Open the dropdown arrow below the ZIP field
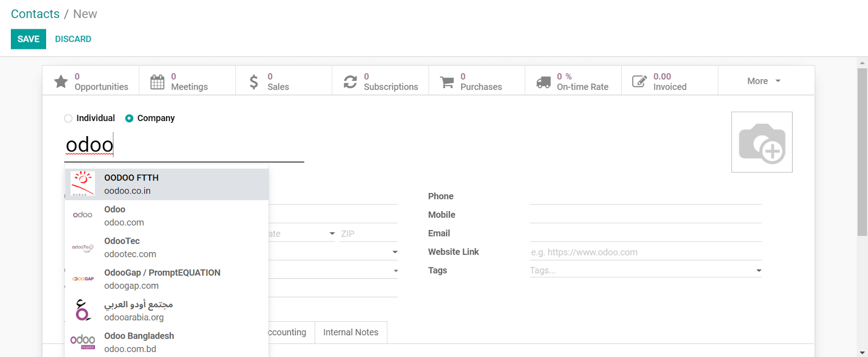Viewport: 868px width, 357px height. pos(395,252)
